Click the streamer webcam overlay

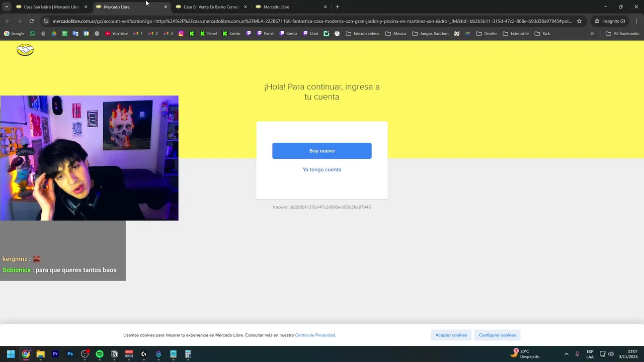(89, 158)
